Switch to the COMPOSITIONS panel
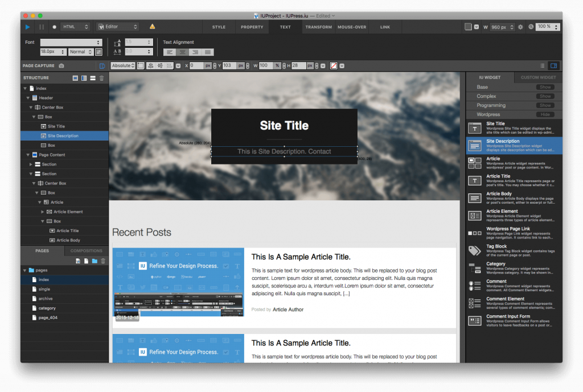Image resolution: width=583 pixels, height=392 pixels. pyautogui.click(x=87, y=251)
